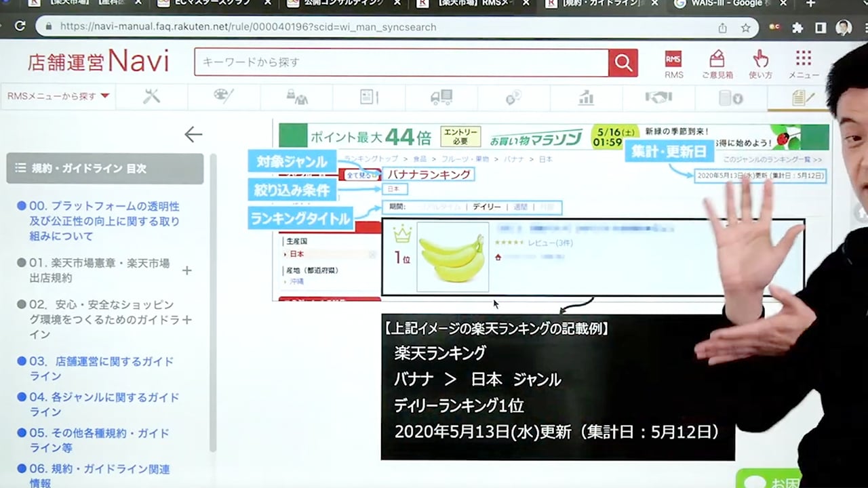Click the sidebar vertical scrollbar
This screenshot has height=488, width=868.
213,303
